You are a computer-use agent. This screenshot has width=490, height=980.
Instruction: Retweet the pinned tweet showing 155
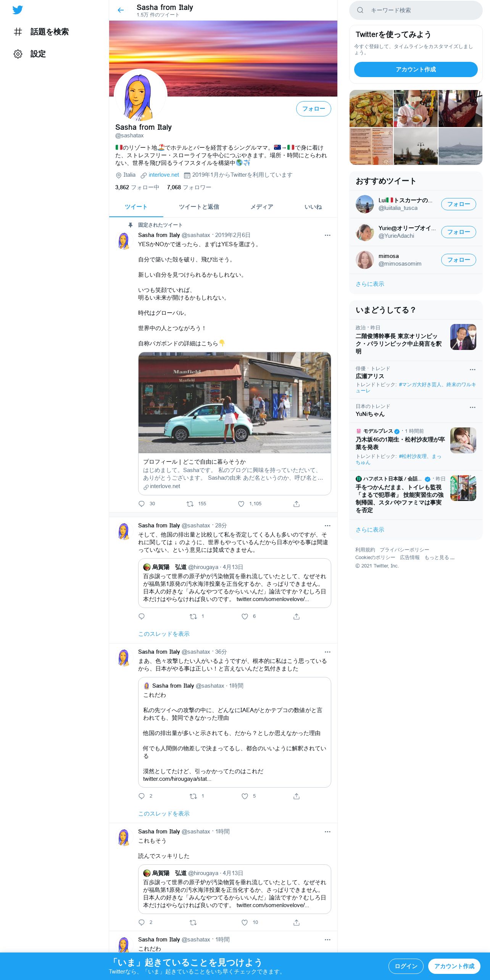(190, 504)
